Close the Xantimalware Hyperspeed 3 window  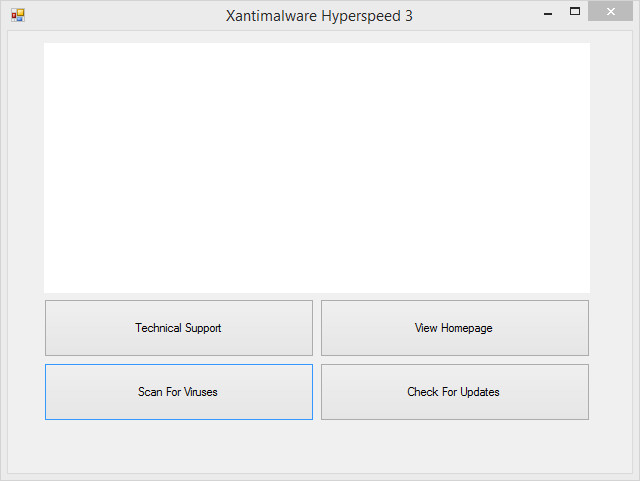(610, 11)
